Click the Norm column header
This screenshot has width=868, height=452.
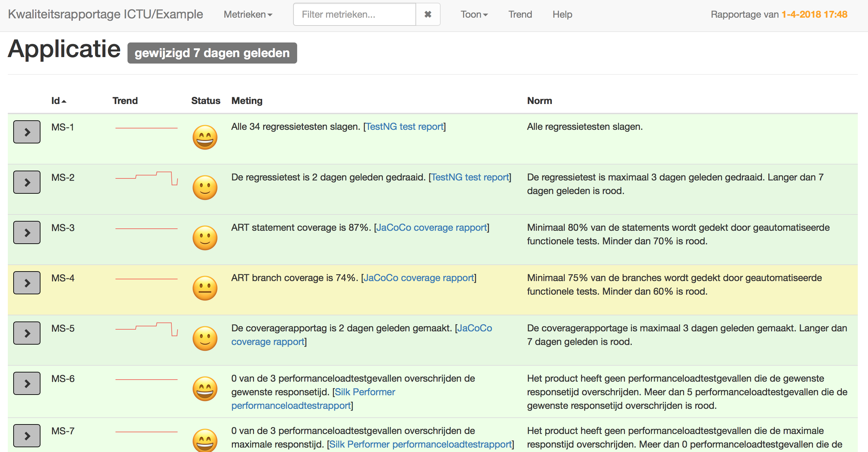click(540, 101)
